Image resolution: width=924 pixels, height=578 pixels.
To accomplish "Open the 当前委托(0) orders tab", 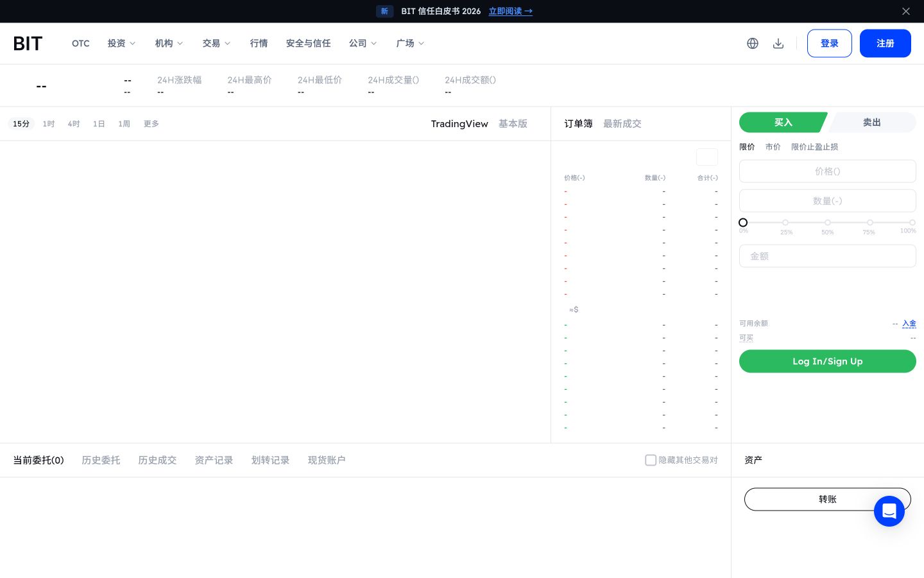I will click(x=38, y=460).
